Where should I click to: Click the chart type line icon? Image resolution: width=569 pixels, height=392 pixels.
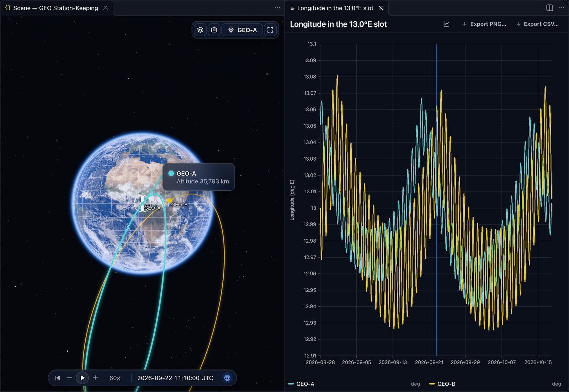pyautogui.click(x=446, y=24)
